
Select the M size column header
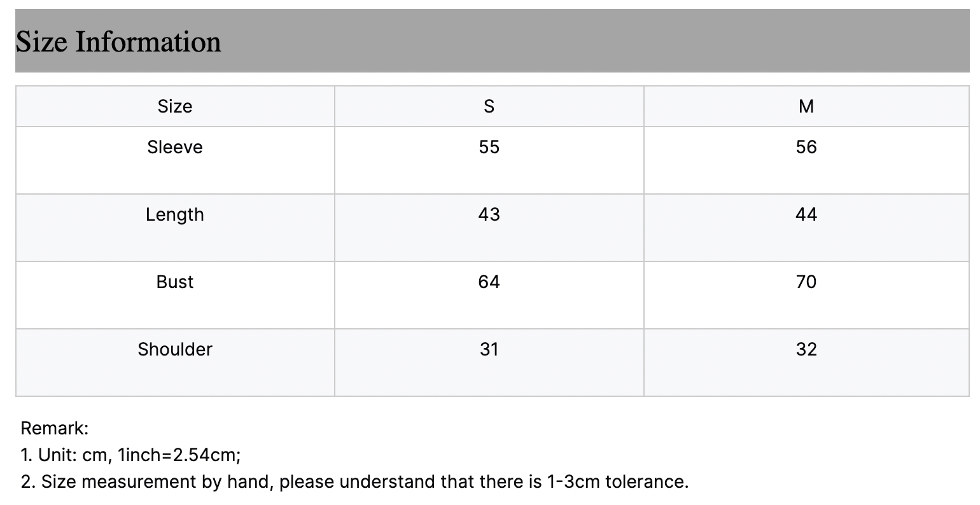[806, 106]
